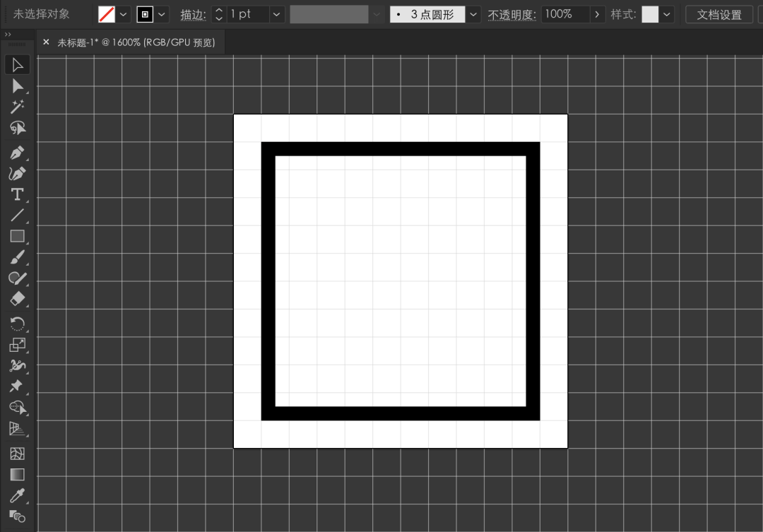Screen dimensions: 763x532
Task: Click the 不透明度 opacity link
Action: point(512,15)
